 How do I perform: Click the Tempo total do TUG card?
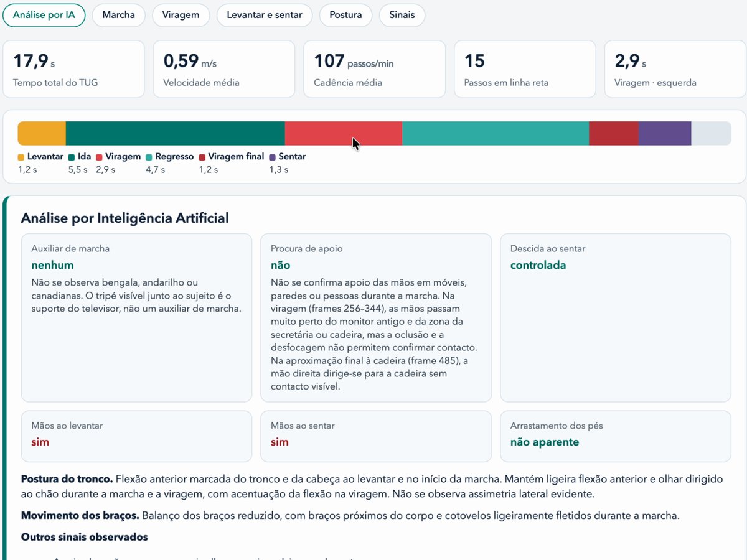(x=73, y=69)
